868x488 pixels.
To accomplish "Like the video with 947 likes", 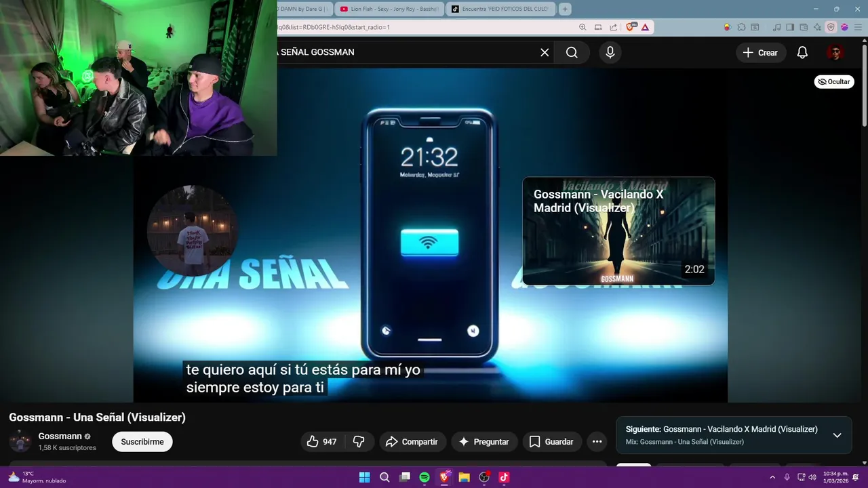I will coord(321,442).
